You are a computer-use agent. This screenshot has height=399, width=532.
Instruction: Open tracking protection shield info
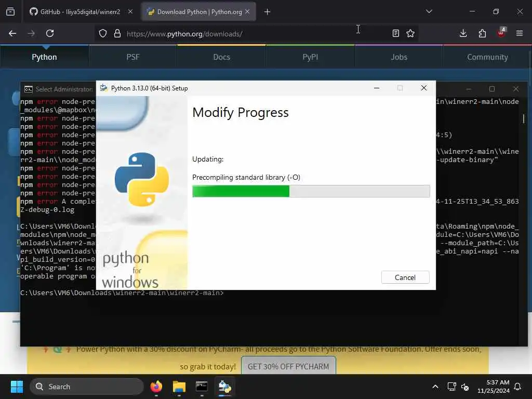[103, 33]
